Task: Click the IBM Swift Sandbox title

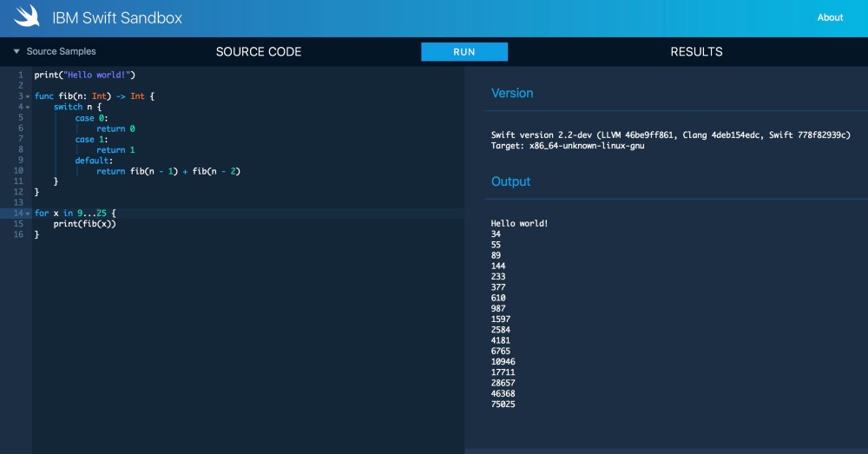Action: [117, 17]
